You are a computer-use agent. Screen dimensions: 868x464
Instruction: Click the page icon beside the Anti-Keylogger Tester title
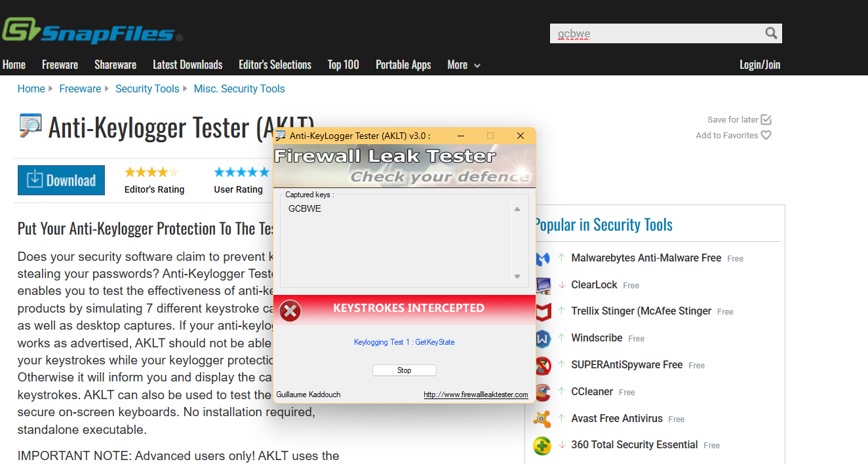click(30, 126)
